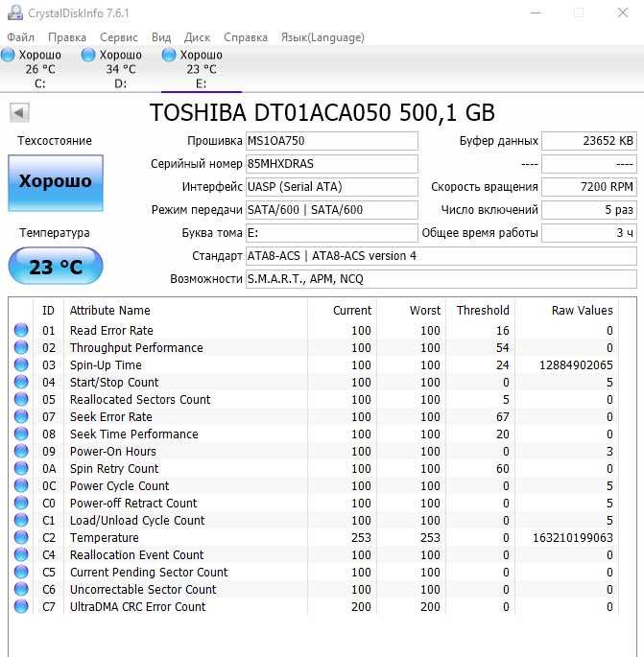The height and width of the screenshot is (657, 644).
Task: Select threshold value 67 for Seek Error Rate
Action: click(x=503, y=417)
